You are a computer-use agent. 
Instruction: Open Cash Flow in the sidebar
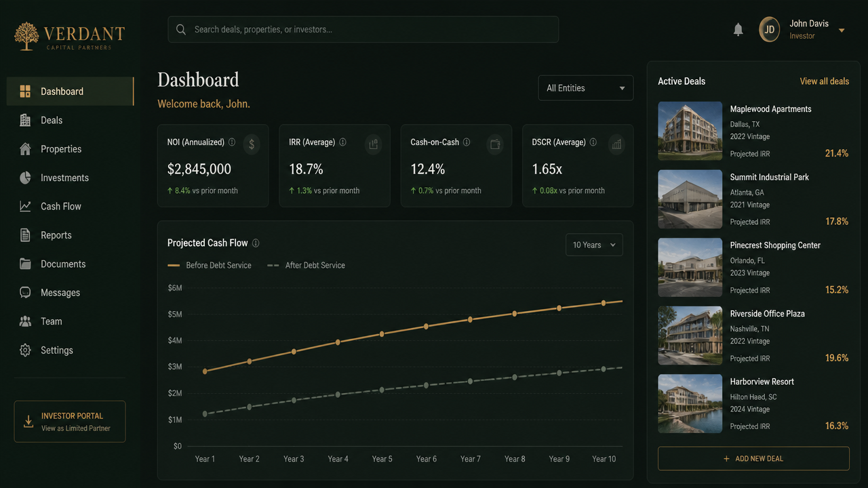point(70,206)
